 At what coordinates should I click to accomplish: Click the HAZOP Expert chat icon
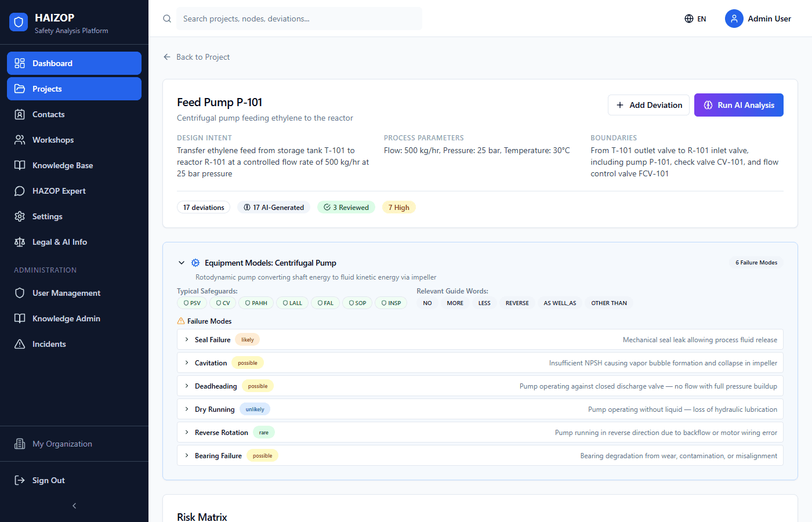(x=19, y=191)
